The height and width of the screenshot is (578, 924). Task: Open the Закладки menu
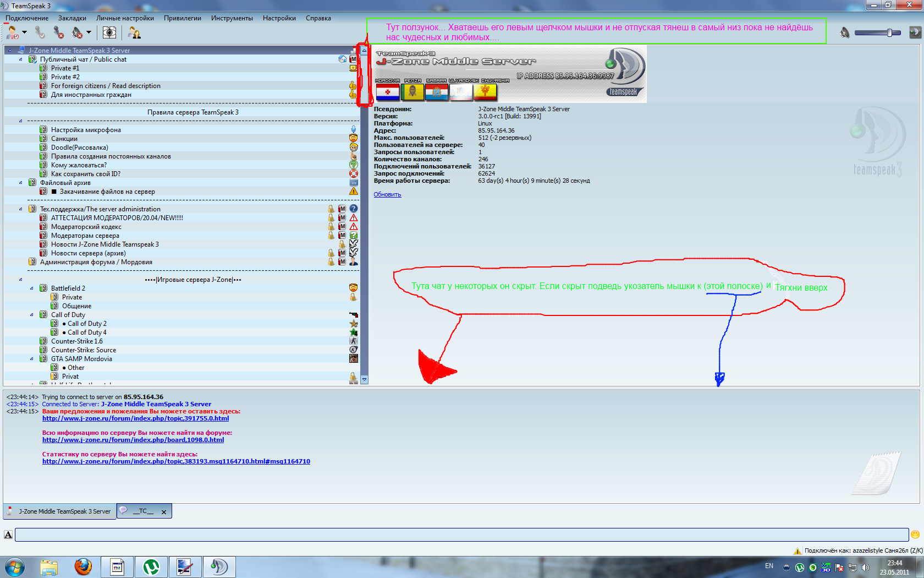coord(72,18)
